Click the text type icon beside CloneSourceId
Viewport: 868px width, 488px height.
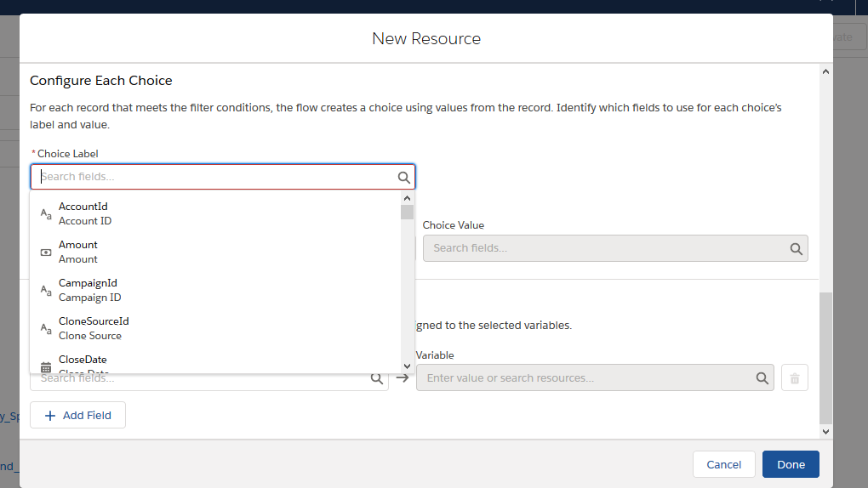[46, 329]
